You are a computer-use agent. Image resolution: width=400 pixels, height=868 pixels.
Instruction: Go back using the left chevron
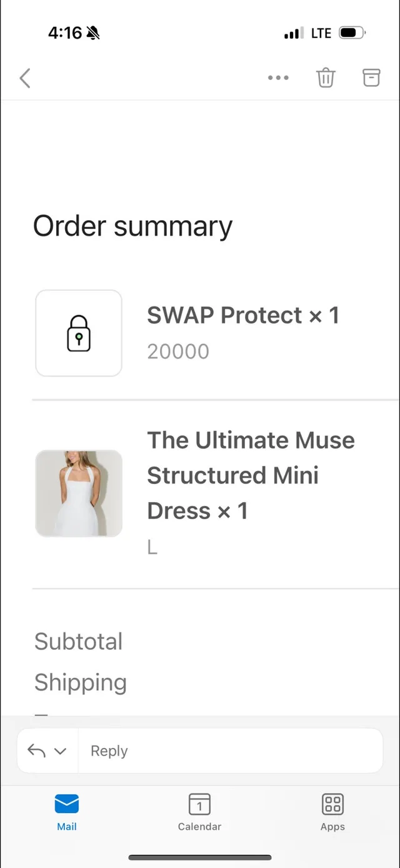(x=24, y=78)
